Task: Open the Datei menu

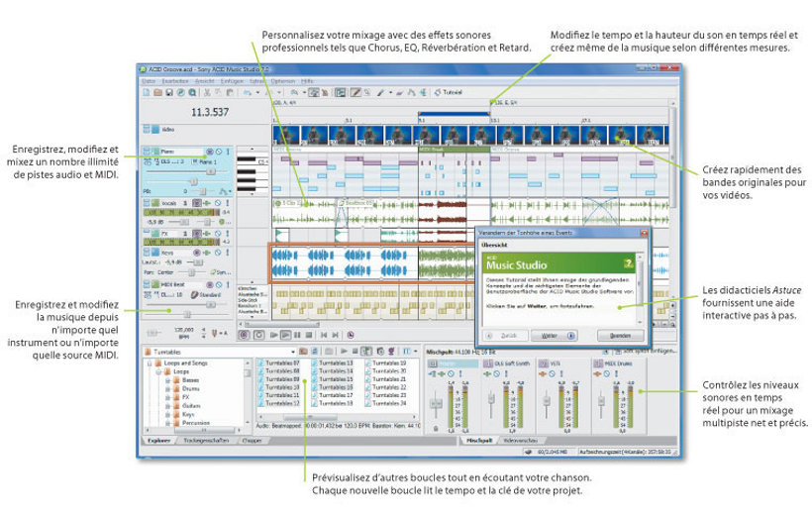Action: 149,81
